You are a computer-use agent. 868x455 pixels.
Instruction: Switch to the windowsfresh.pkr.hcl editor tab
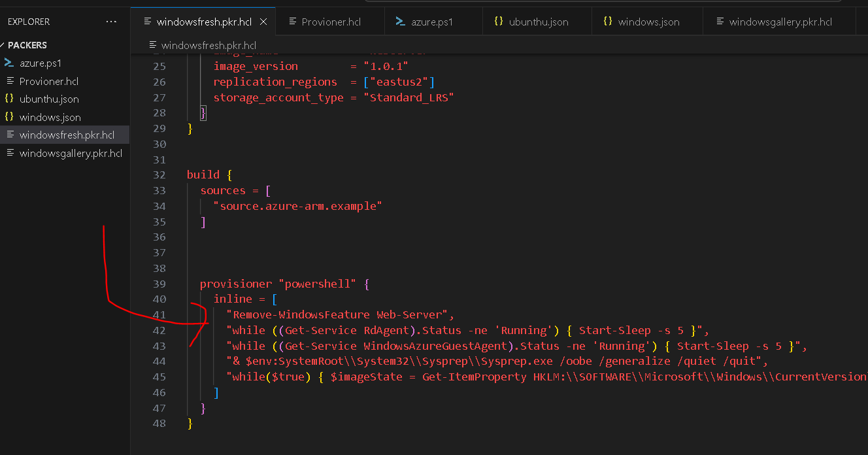pyautogui.click(x=204, y=22)
